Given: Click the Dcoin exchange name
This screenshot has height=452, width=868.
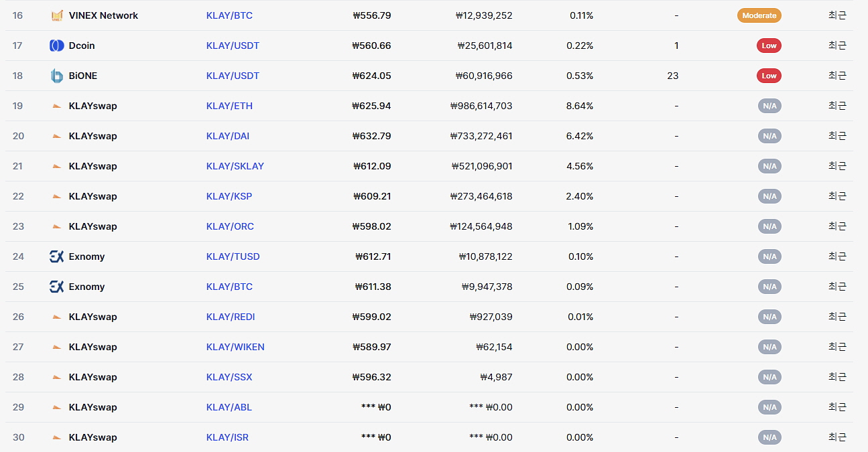Looking at the screenshot, I should click(x=82, y=46).
